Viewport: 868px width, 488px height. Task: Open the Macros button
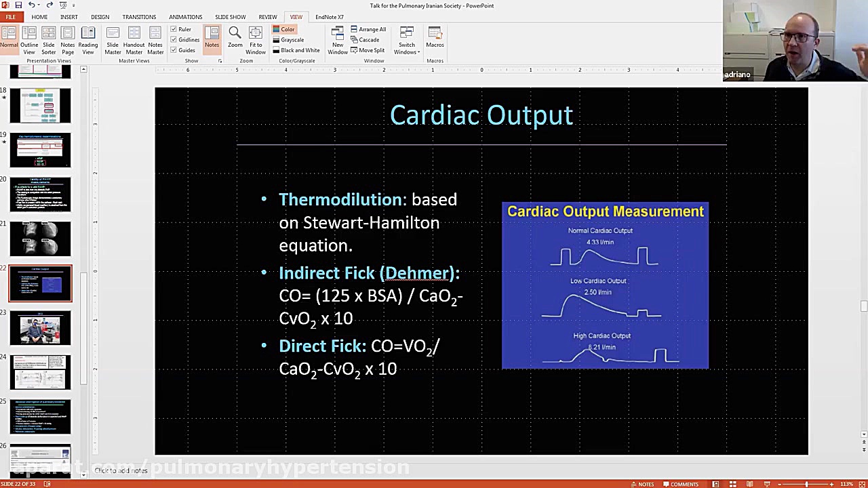coord(435,38)
